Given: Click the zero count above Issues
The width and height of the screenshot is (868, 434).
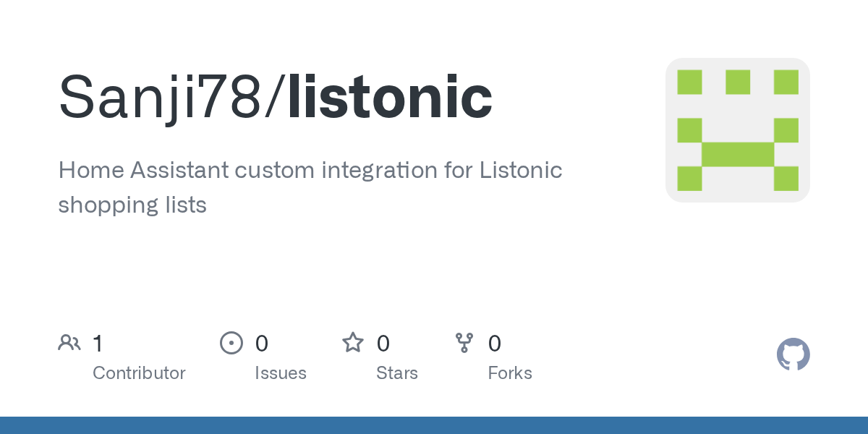Looking at the screenshot, I should (x=262, y=344).
